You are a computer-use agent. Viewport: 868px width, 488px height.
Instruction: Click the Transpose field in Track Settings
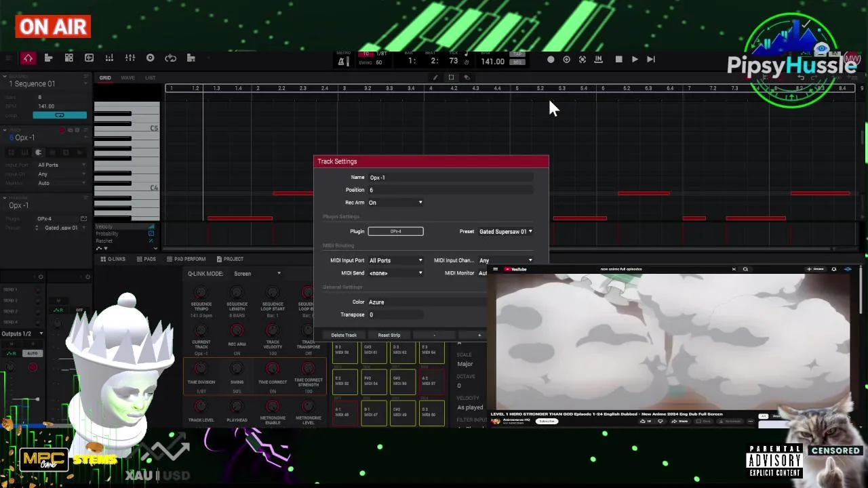pos(395,314)
